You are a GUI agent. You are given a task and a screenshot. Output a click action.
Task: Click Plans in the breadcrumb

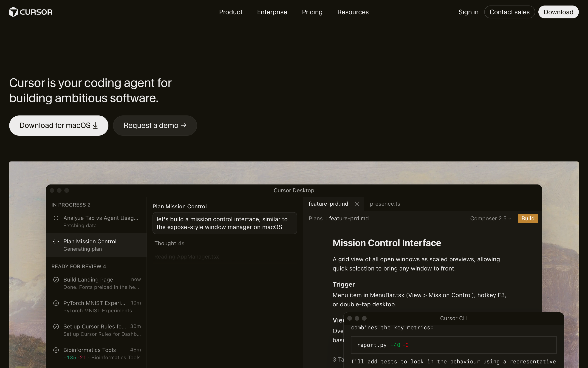click(x=315, y=218)
